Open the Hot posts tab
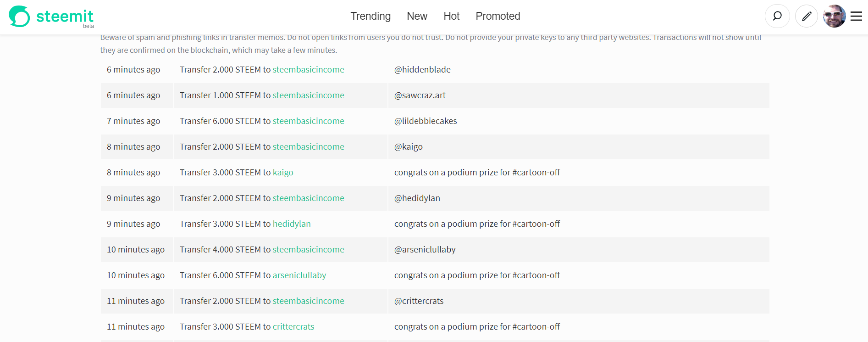 point(451,16)
